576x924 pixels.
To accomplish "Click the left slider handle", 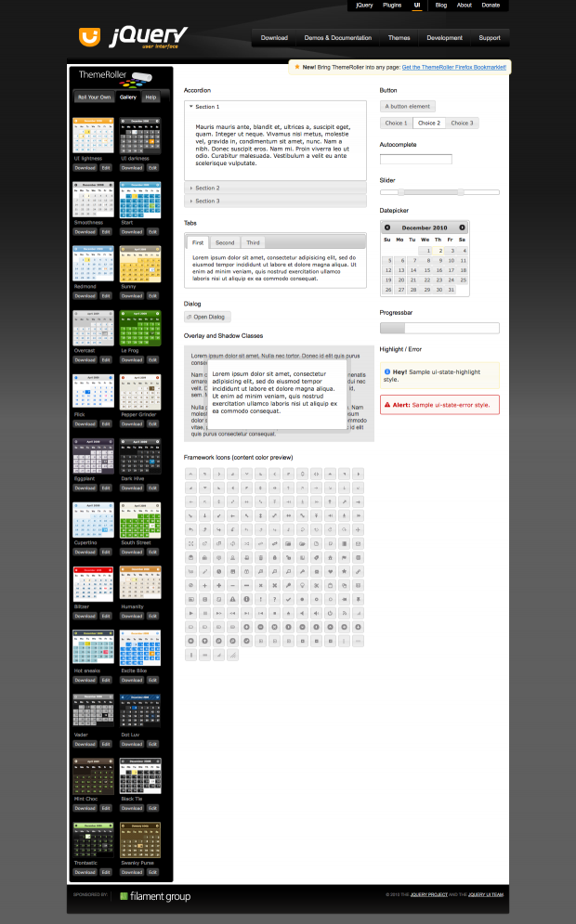I will pyautogui.click(x=401, y=192).
